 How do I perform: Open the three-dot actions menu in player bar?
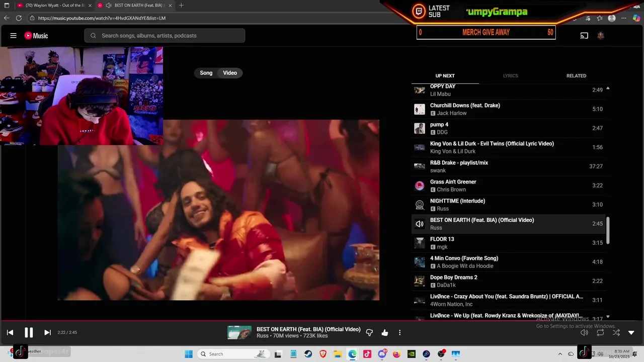(x=400, y=333)
